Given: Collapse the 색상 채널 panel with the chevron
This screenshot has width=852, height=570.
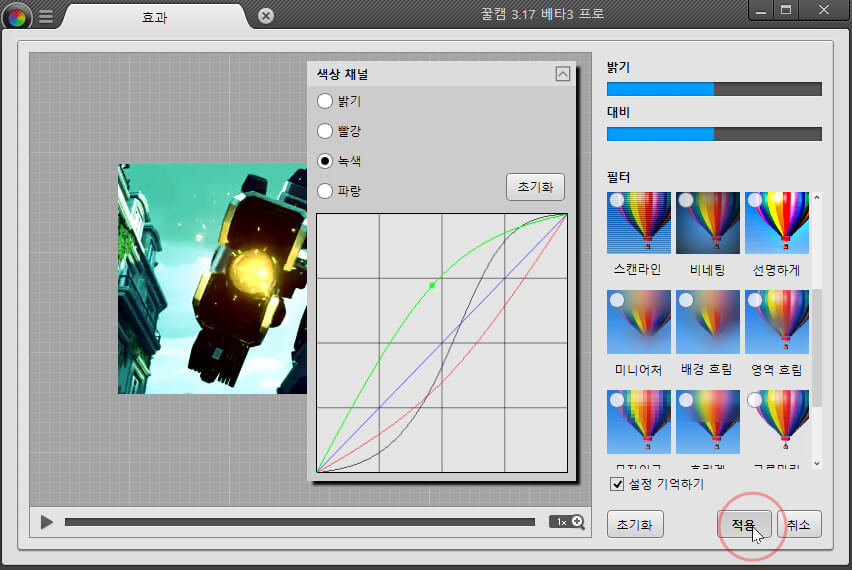Looking at the screenshot, I should [x=562, y=74].
